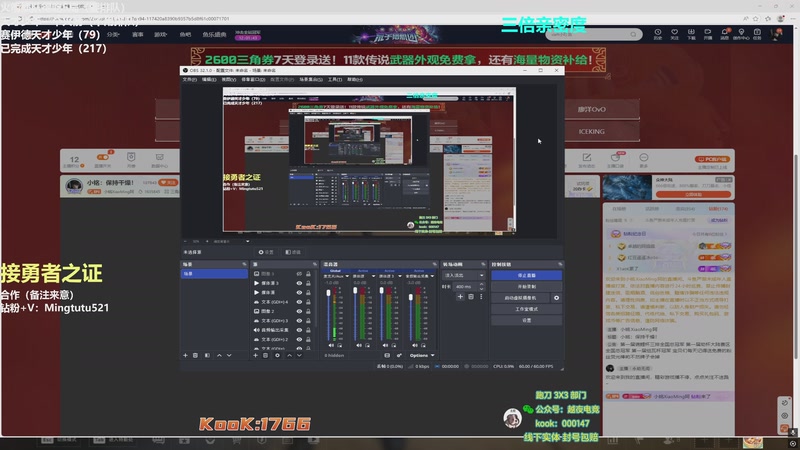The image size is (800, 450).
Task: Hide the 图像 2 source via eye icon
Action: point(299,311)
